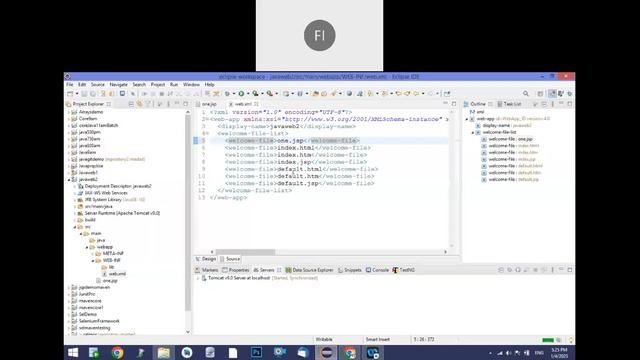Click the 'Writable' status bar entry
The height and width of the screenshot is (360, 640).
324,340
